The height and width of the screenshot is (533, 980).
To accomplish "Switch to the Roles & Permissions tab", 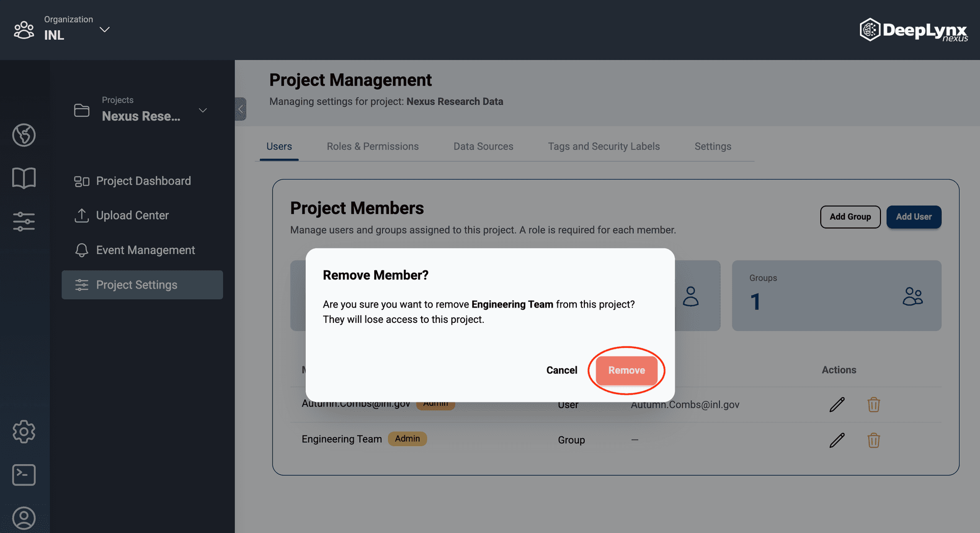I will (x=373, y=146).
